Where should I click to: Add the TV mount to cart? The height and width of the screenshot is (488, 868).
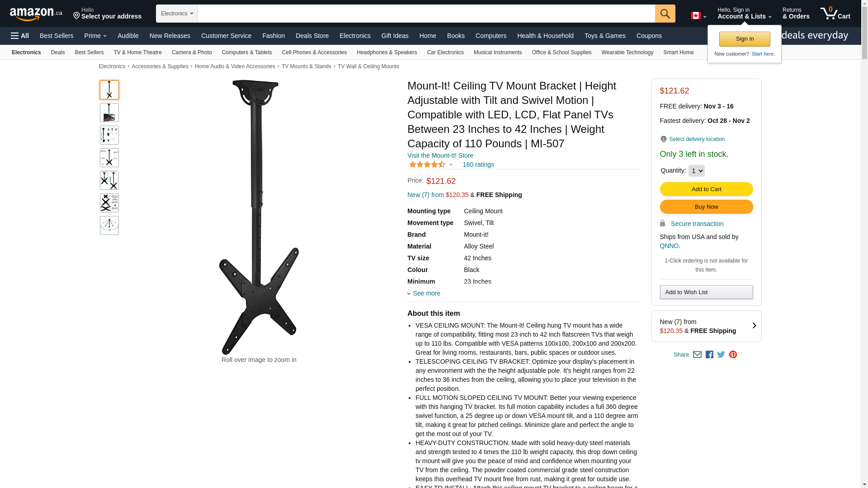click(x=706, y=189)
